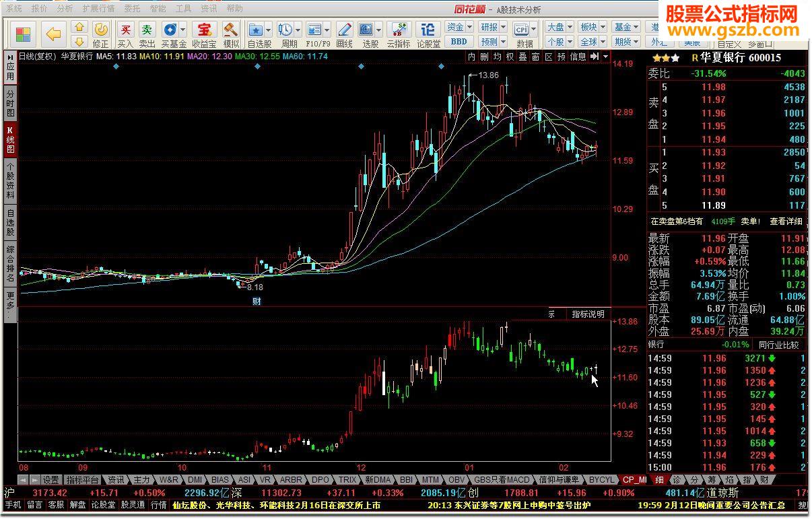Open the 分析 menu
The width and height of the screenshot is (812, 519).
click(x=65, y=9)
